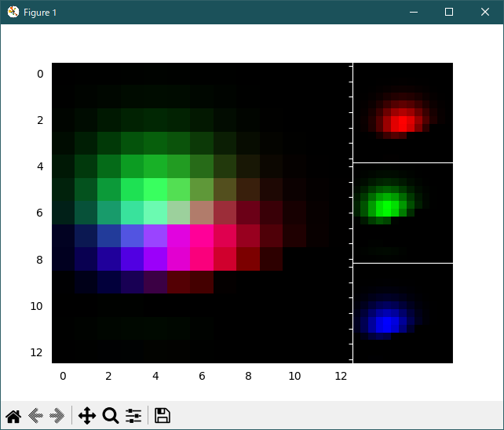
Task: Click the Figure 1 window title
Action: point(40,13)
